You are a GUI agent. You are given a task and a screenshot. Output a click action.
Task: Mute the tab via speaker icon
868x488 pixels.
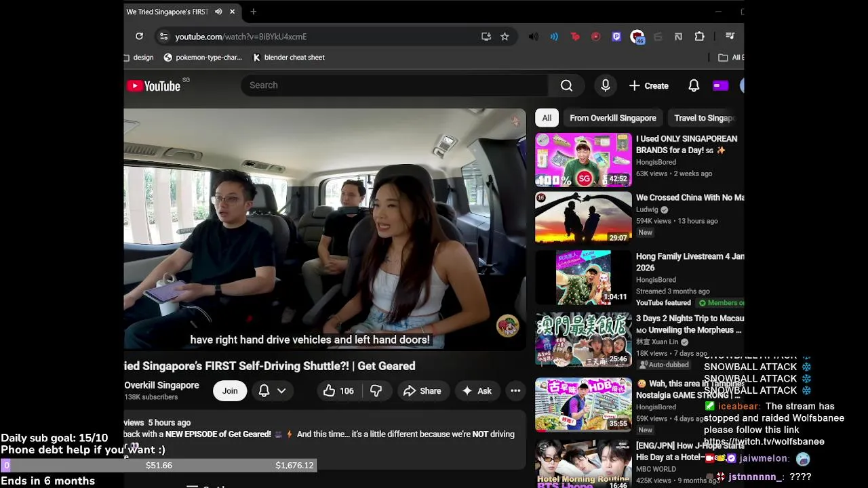[218, 12]
